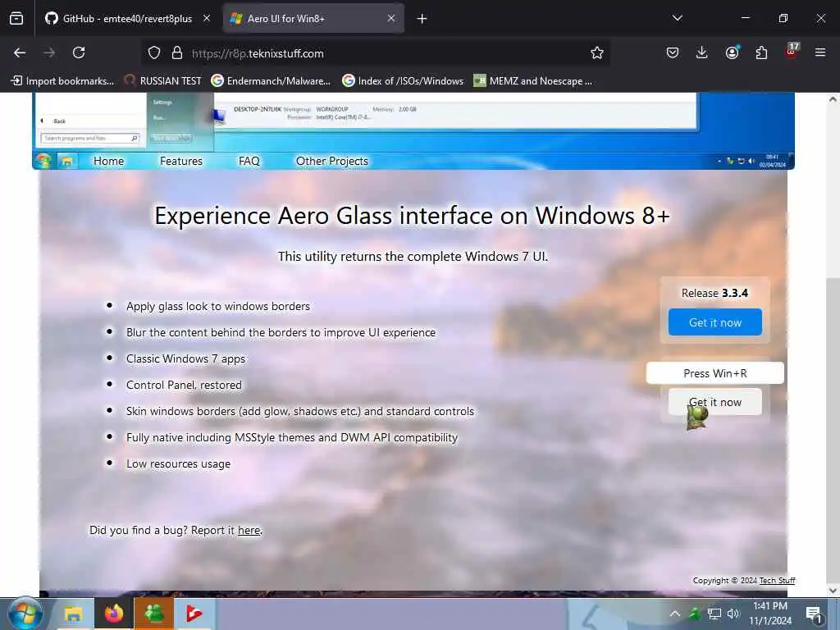Click the uBlock extension icon with badge 17
The height and width of the screenshot is (630, 840).
pyautogui.click(x=792, y=52)
